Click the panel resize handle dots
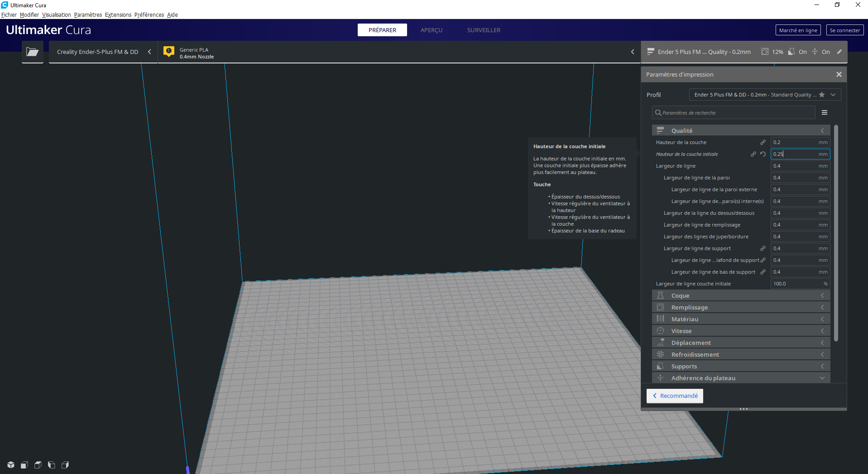Screen dimensions: 868x474 coord(743,409)
